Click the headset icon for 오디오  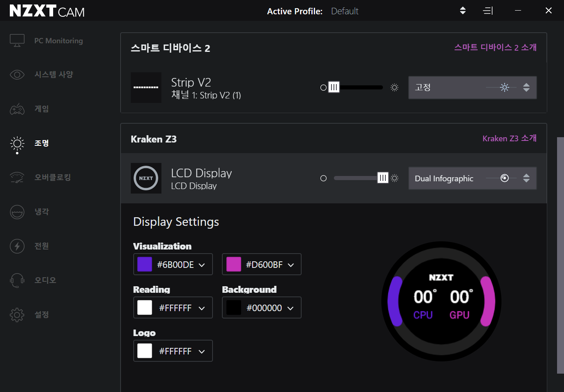coord(17,281)
